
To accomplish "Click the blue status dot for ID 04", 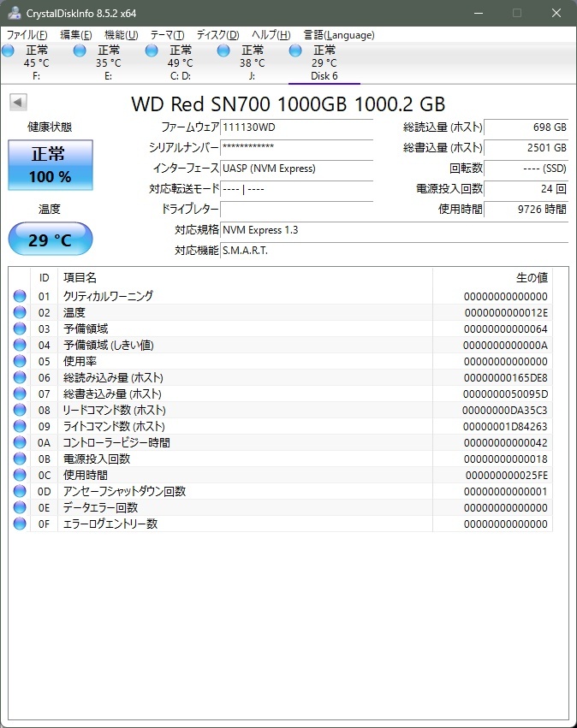I will (x=20, y=345).
